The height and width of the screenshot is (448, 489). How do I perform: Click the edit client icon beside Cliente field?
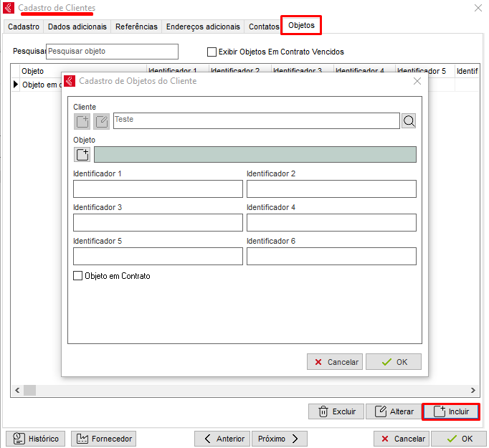[x=102, y=121]
